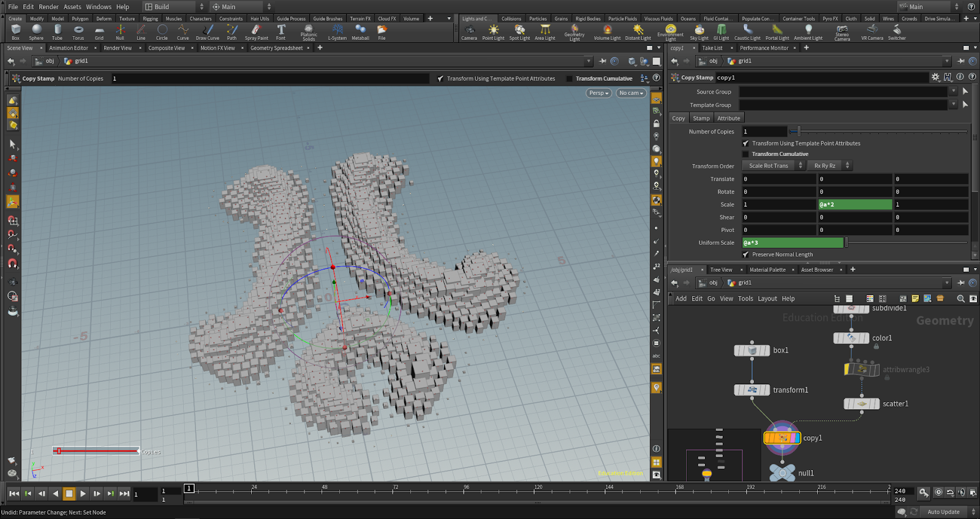Select the Tube shelf tool

point(57,32)
